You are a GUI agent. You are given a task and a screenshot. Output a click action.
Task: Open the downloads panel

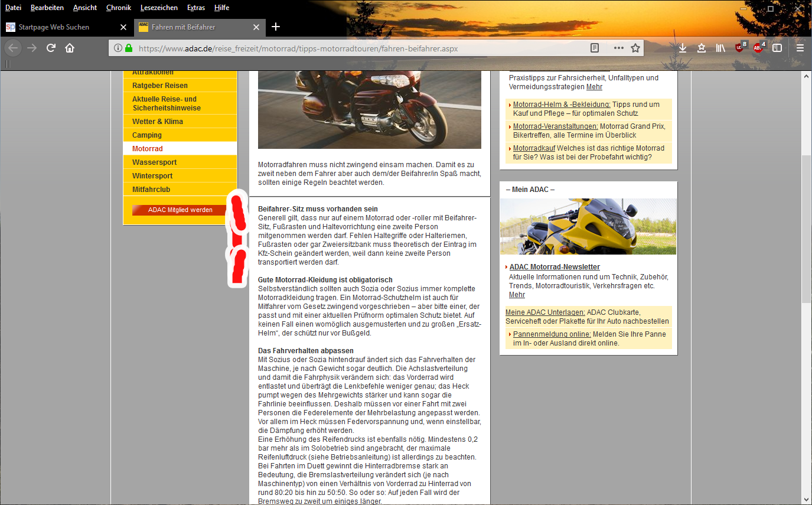[x=683, y=48]
